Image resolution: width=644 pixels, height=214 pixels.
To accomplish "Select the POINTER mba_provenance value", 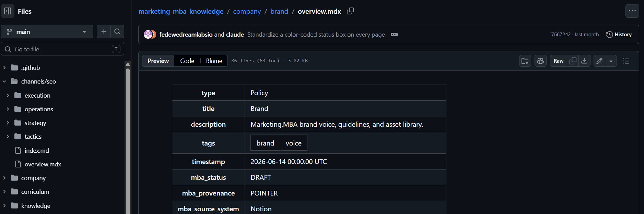I will pos(264,193).
